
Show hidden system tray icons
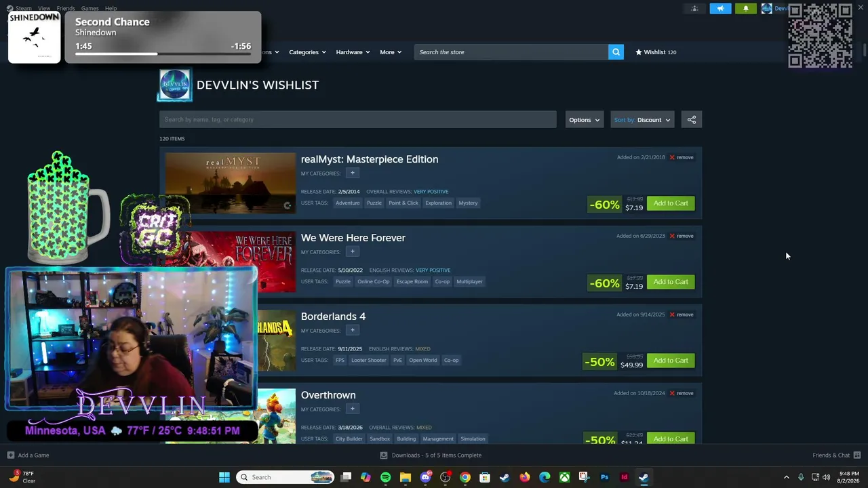click(787, 477)
